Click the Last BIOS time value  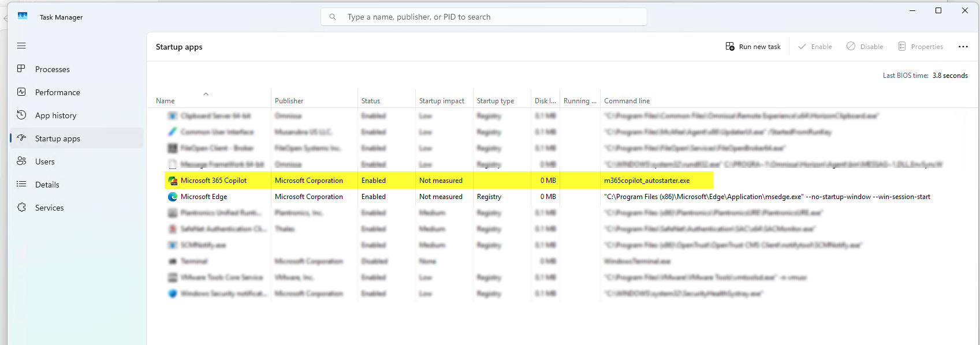pos(950,76)
